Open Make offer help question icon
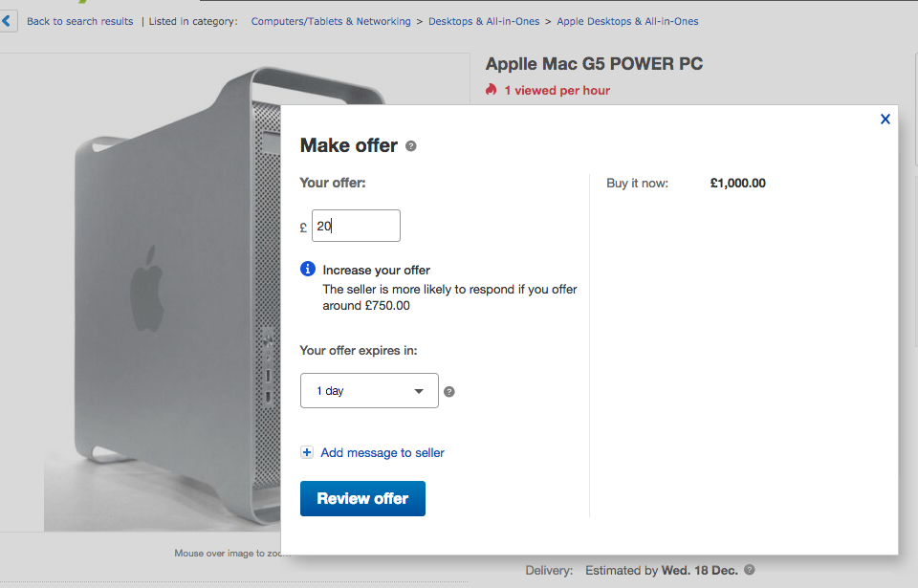This screenshot has height=588, width=918. click(411, 146)
